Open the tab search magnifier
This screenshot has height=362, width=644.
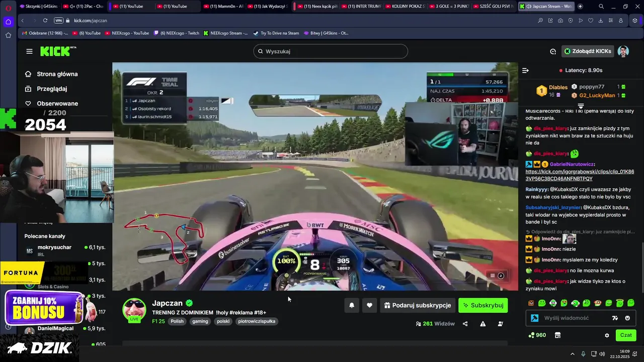point(601,7)
